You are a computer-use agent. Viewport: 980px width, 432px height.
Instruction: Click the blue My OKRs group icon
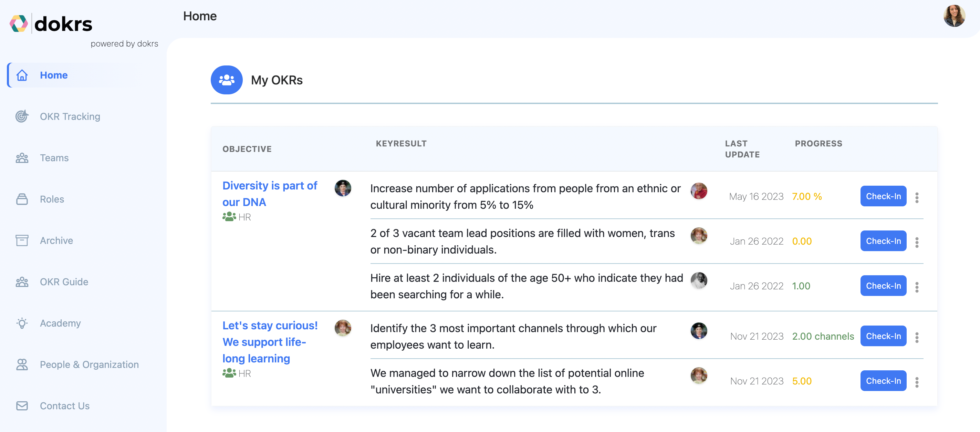tap(227, 80)
